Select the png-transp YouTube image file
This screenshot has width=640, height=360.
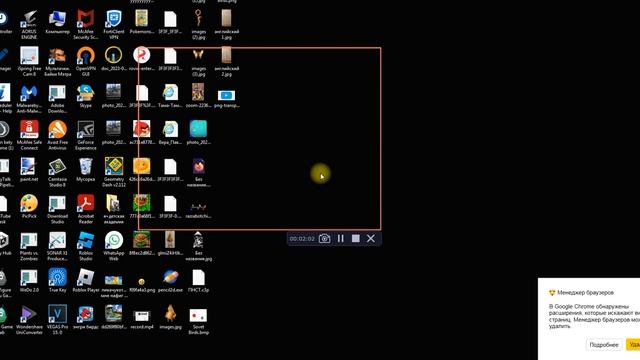[227, 98]
